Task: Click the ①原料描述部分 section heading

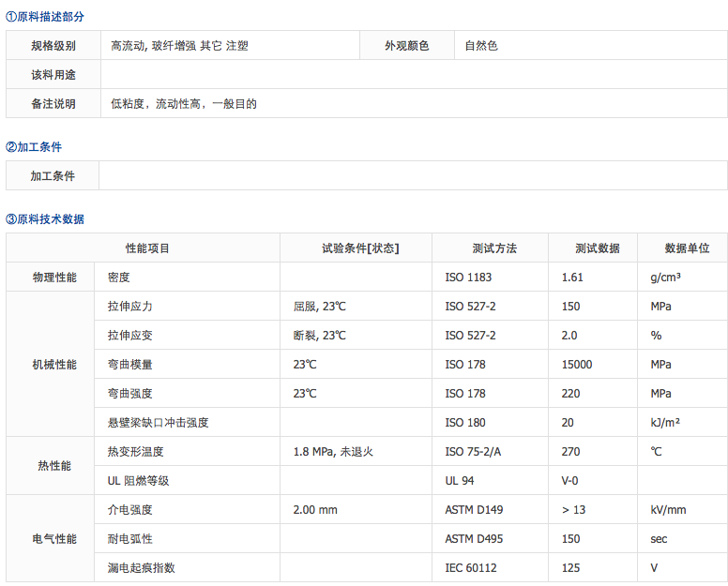Action: [45, 17]
